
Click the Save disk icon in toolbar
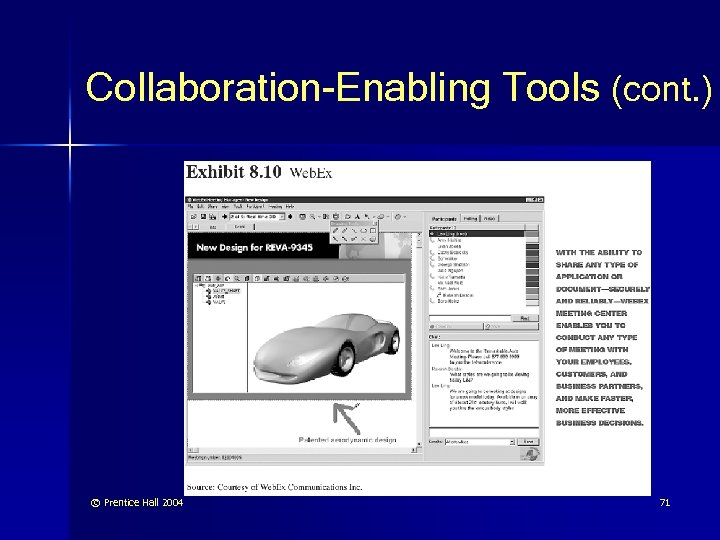click(x=203, y=217)
